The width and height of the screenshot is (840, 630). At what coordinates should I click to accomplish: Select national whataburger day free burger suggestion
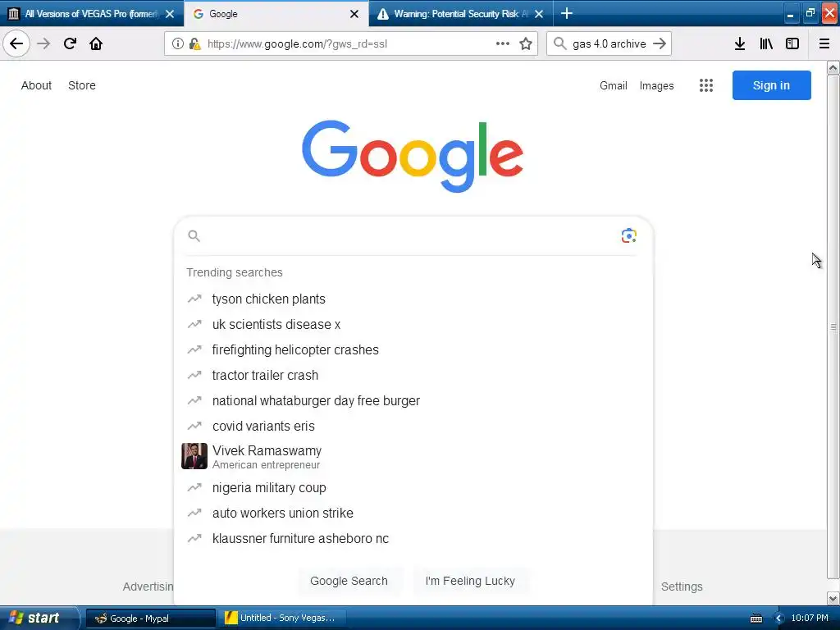[413, 400]
